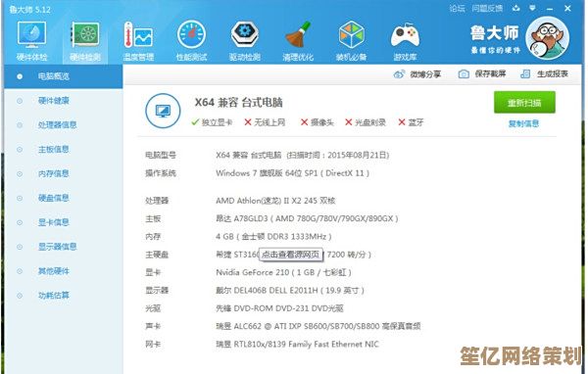Click the Nvidia GeForce 210 显卡 value
The image size is (588, 374).
coord(283,272)
